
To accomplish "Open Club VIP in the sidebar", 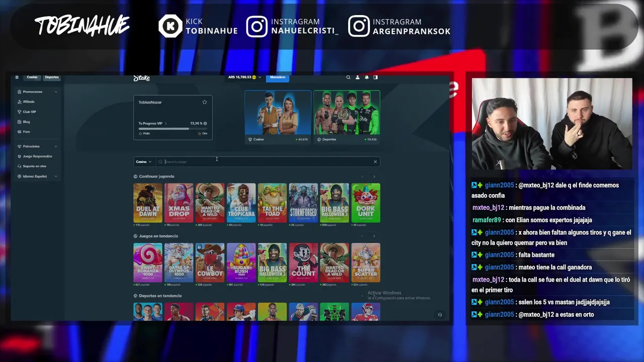I will tap(29, 112).
